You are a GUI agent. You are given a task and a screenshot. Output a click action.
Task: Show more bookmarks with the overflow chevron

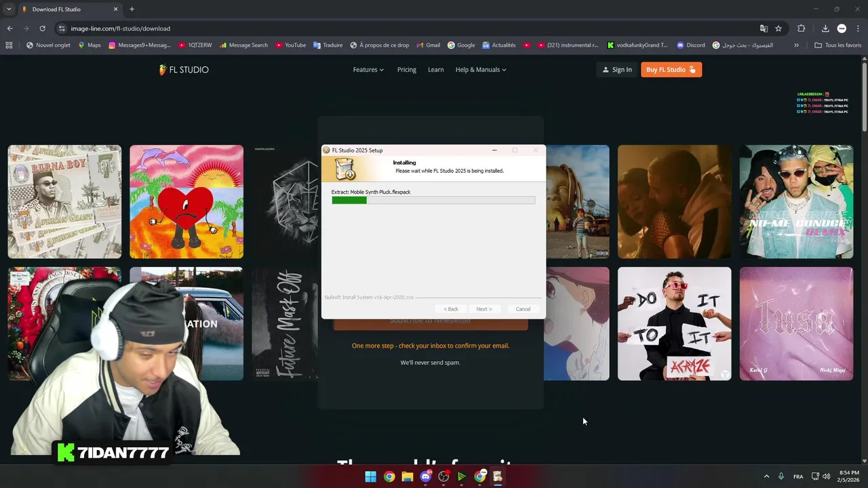796,45
